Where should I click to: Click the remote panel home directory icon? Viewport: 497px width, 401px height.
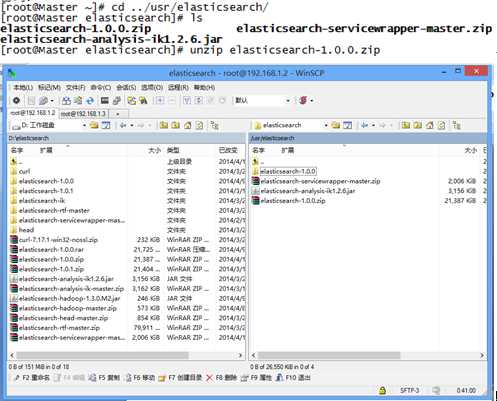tap(430, 125)
